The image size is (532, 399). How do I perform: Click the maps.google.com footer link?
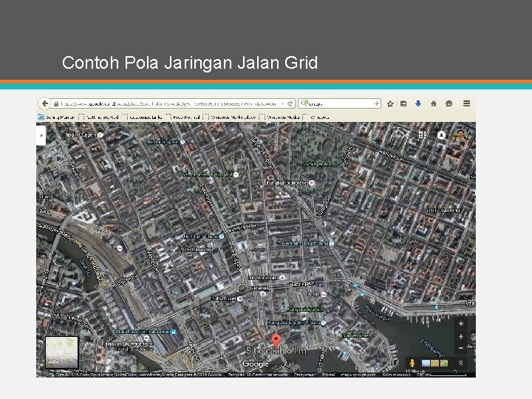[358, 375]
